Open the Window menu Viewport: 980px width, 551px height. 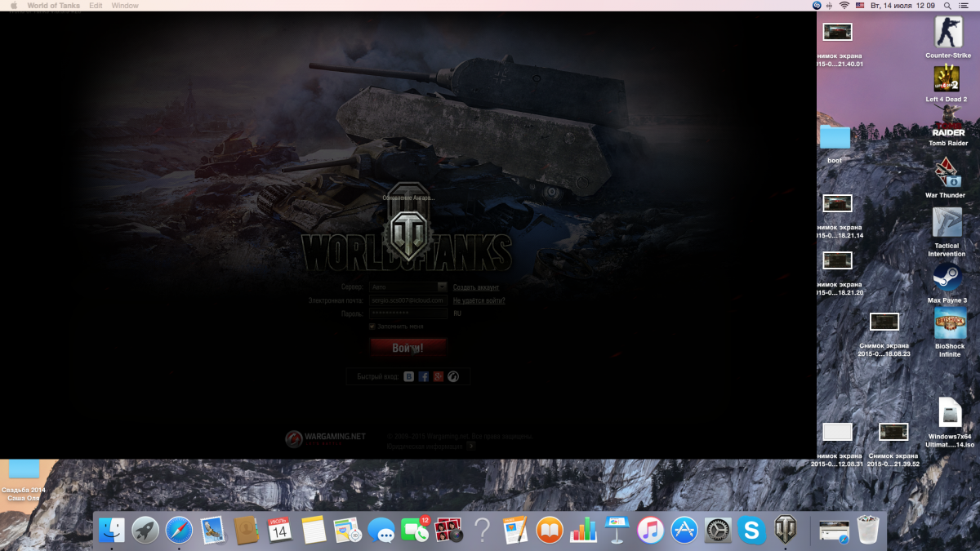pyautogui.click(x=125, y=6)
